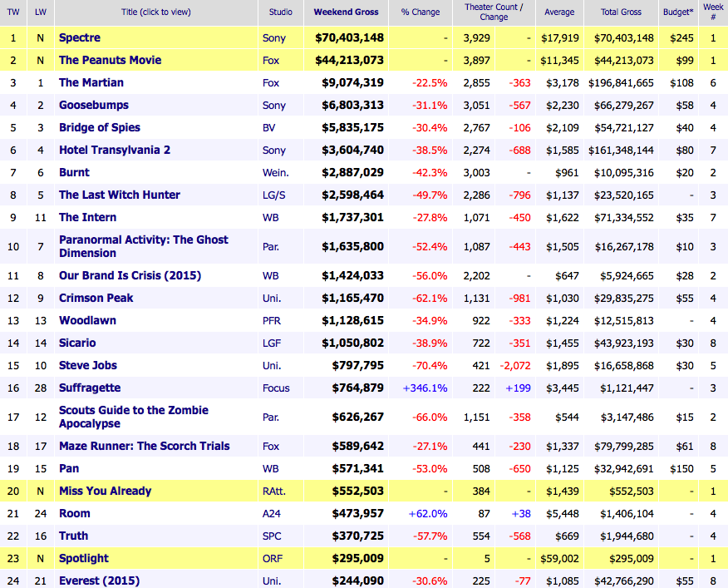Open A24 studio link for Room
The width and height of the screenshot is (728, 588).
click(272, 514)
